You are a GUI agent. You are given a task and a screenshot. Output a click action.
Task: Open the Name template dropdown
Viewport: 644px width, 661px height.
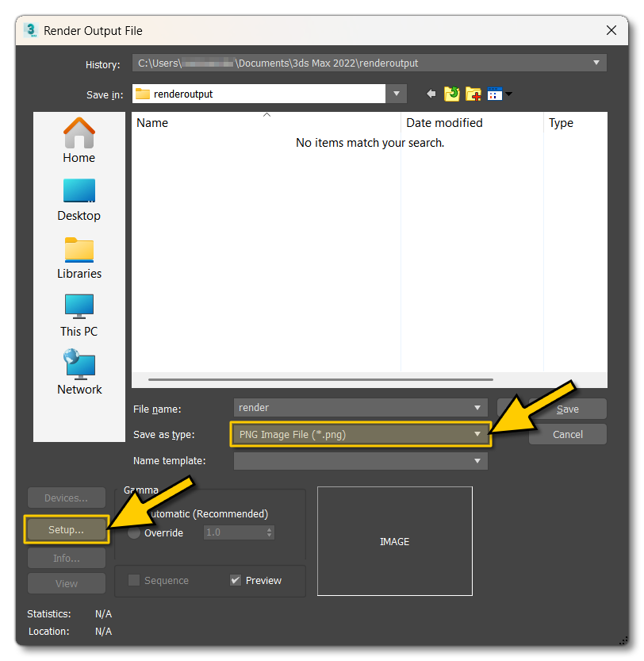[x=477, y=460]
